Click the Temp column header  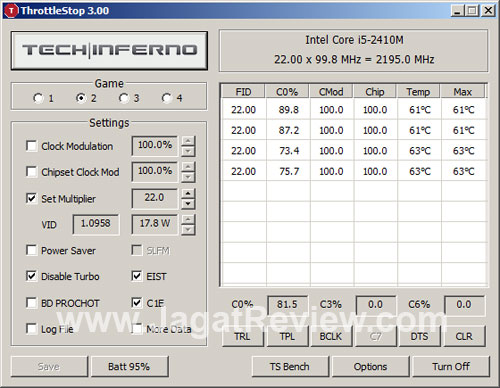coord(419,91)
